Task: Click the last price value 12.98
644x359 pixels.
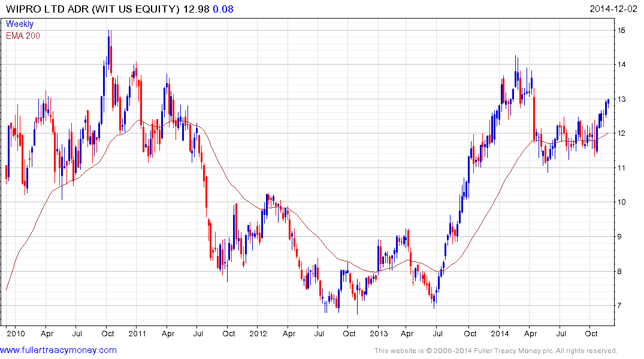Action: [x=196, y=9]
